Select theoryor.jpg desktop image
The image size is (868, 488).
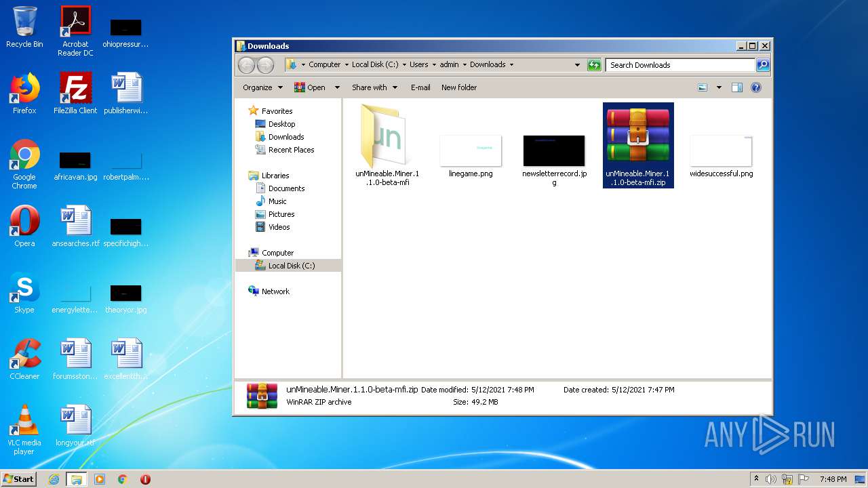[126, 300]
